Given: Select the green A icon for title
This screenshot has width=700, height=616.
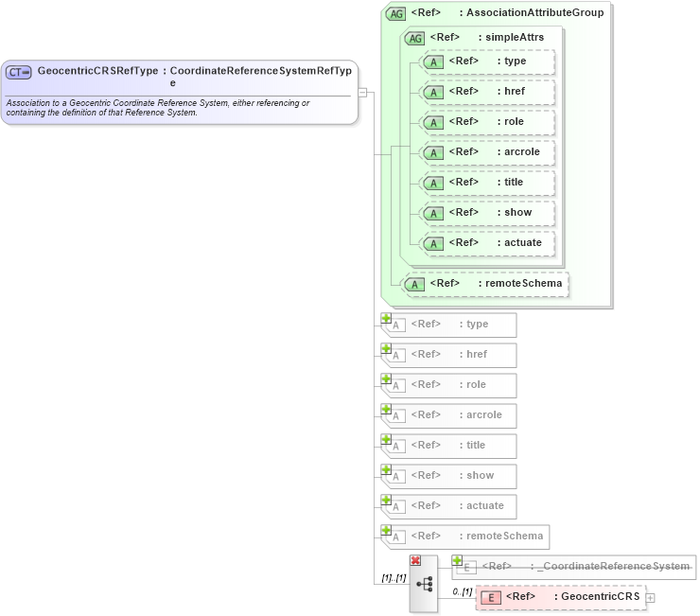Looking at the screenshot, I should coord(433,184).
